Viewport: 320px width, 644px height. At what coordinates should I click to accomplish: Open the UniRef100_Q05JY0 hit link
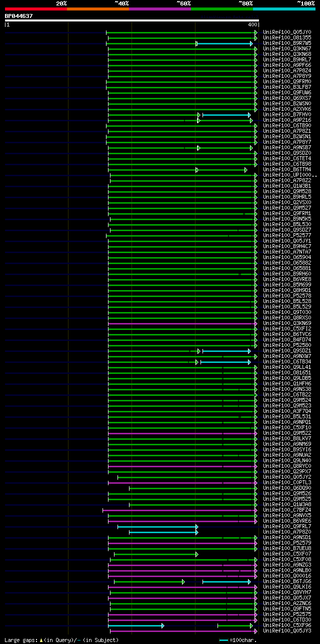[x=287, y=32]
